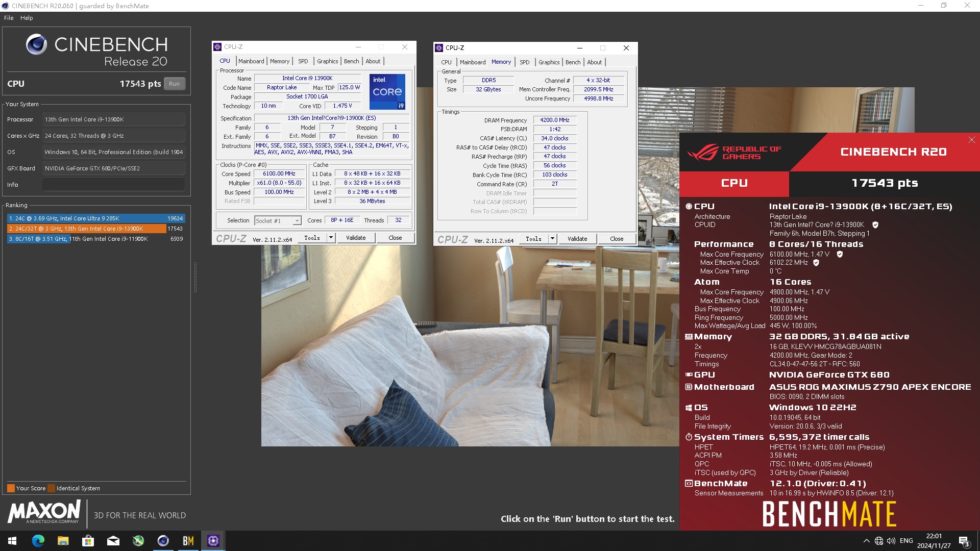The height and width of the screenshot is (551, 980).
Task: Open SPD tab in left CPU-Z window
Action: coord(303,61)
